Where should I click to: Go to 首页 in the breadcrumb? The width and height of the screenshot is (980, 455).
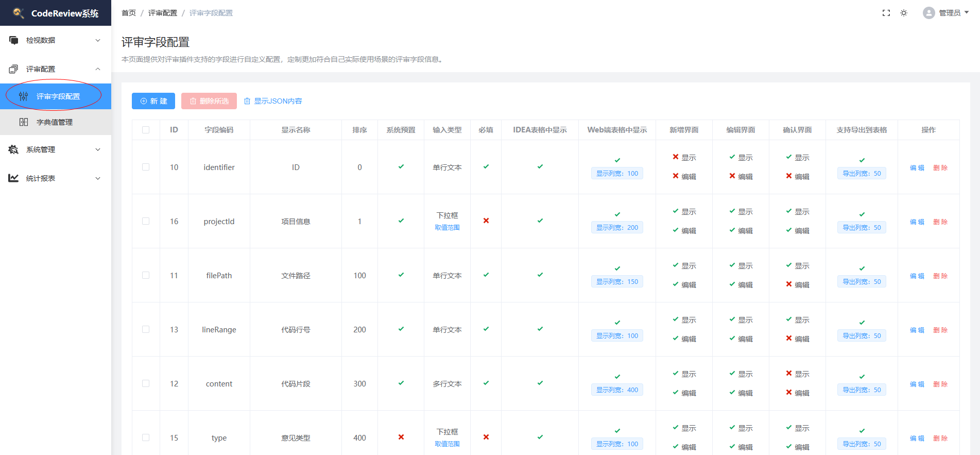click(x=129, y=13)
